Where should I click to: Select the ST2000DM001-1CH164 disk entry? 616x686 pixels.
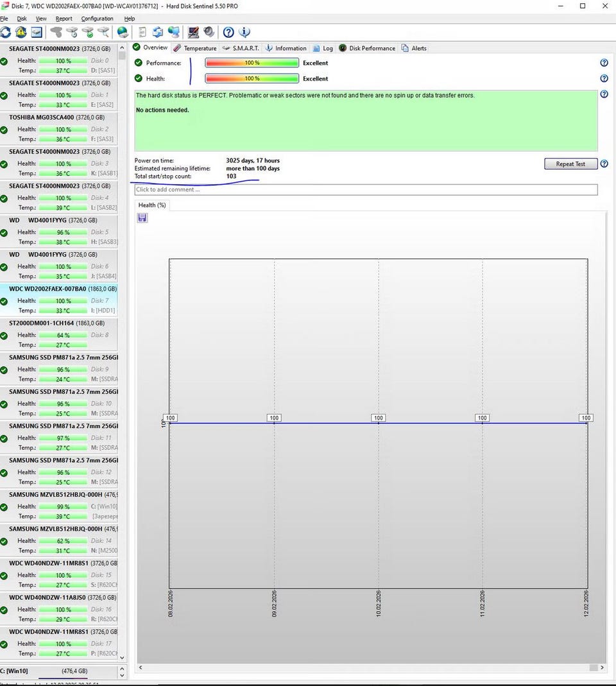(x=41, y=323)
